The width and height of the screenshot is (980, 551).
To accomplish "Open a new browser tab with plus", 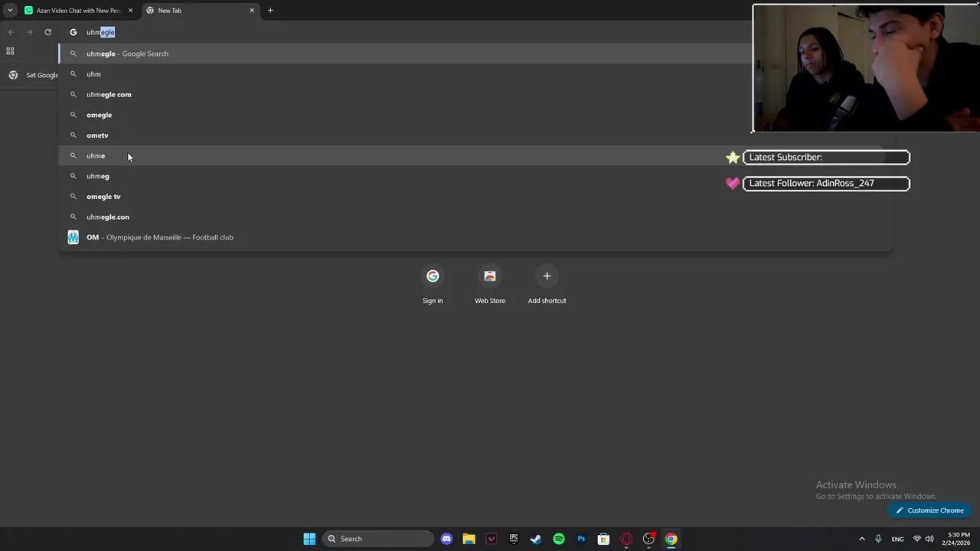I will pyautogui.click(x=270, y=11).
